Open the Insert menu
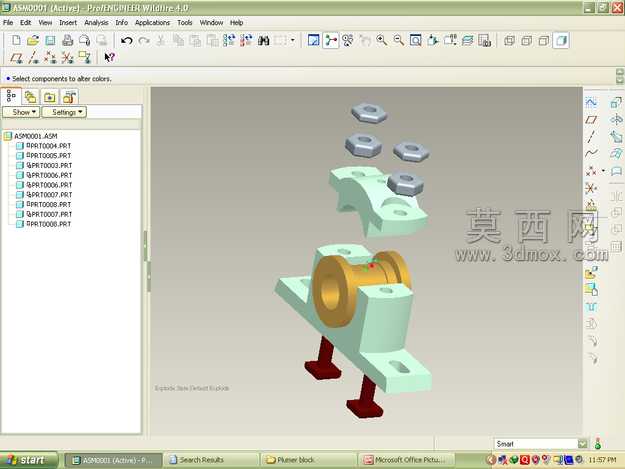Screen dimensions: 625x469 68,23
